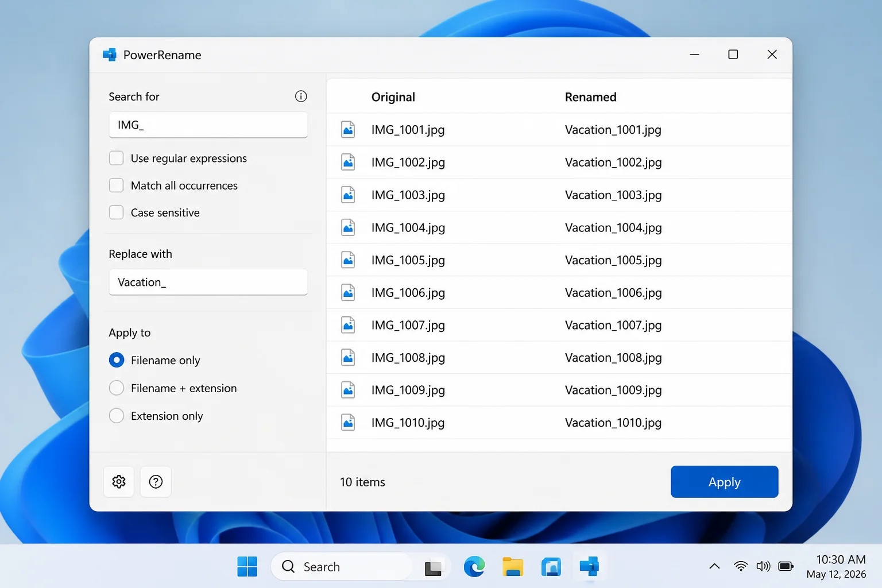Select the IMG_1005.jpg original name

click(x=408, y=260)
